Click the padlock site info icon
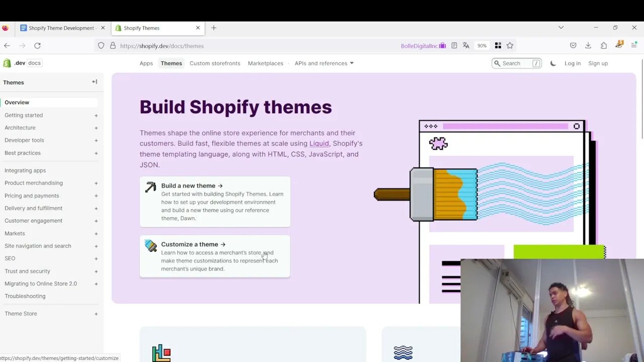The image size is (644, 362). point(113,45)
